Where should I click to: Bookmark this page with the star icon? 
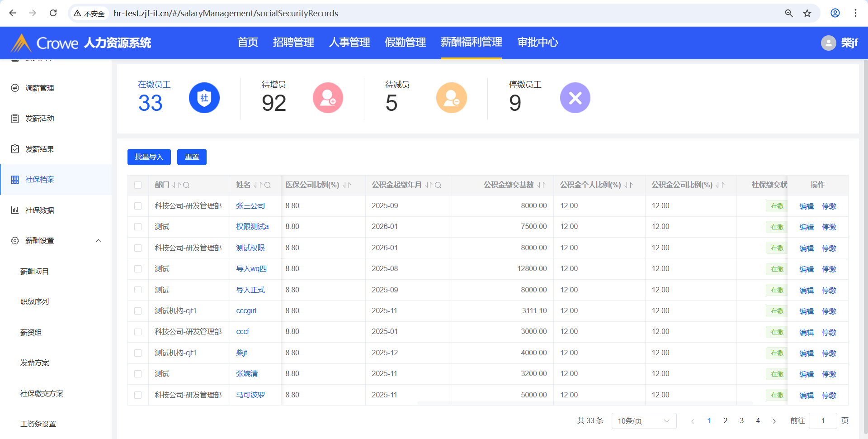[807, 13]
